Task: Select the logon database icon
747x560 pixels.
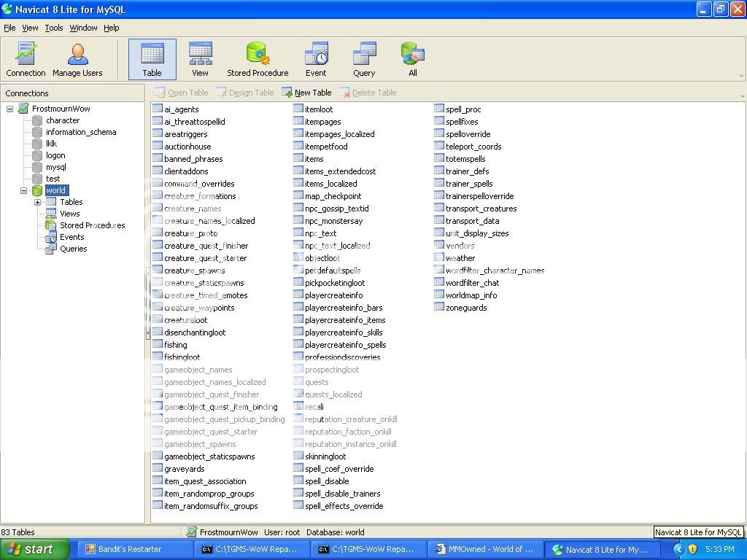Action: coord(37,155)
